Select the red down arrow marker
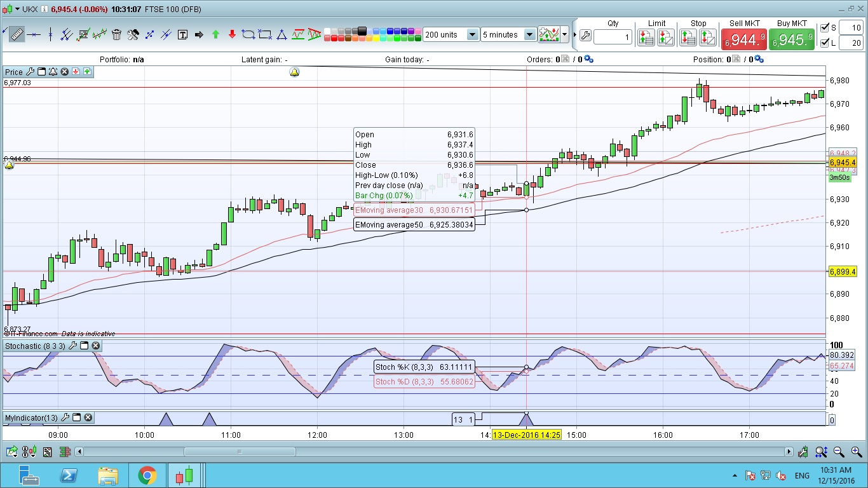Viewport: 868px width, 488px height. 232,34
